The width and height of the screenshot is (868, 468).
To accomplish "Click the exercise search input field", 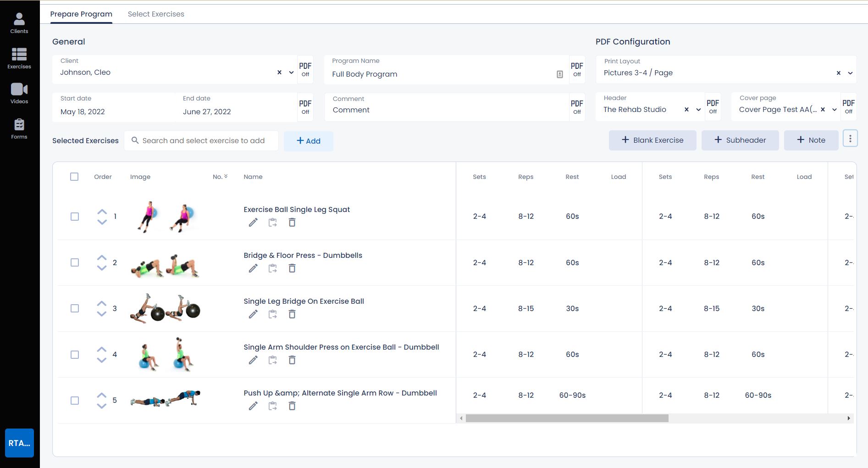I will pos(204,141).
